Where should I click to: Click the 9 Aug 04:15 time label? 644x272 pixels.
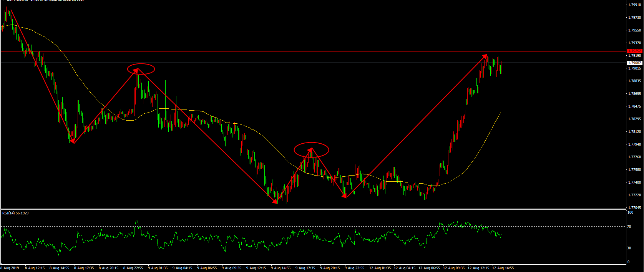point(183,268)
